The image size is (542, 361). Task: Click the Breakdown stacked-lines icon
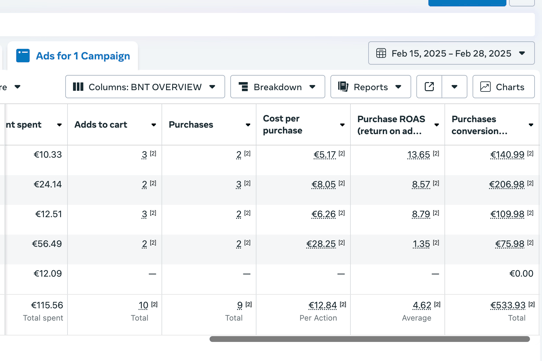(243, 87)
